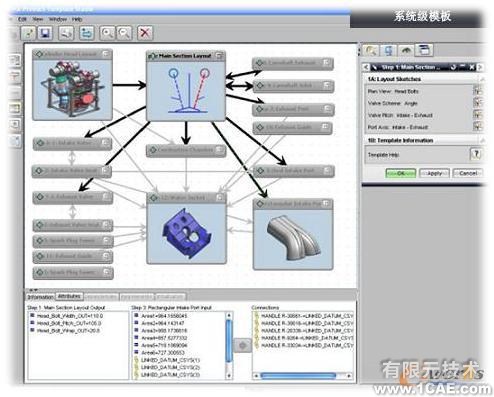Select the Head_Bolt_Pitch_OUT entry in the output list

click(66, 323)
